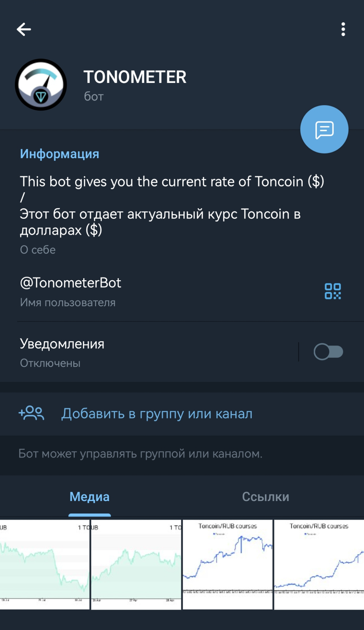Image resolution: width=364 pixels, height=630 pixels.
Task: Tap the @TonometerBot username
Action: pos(71,283)
